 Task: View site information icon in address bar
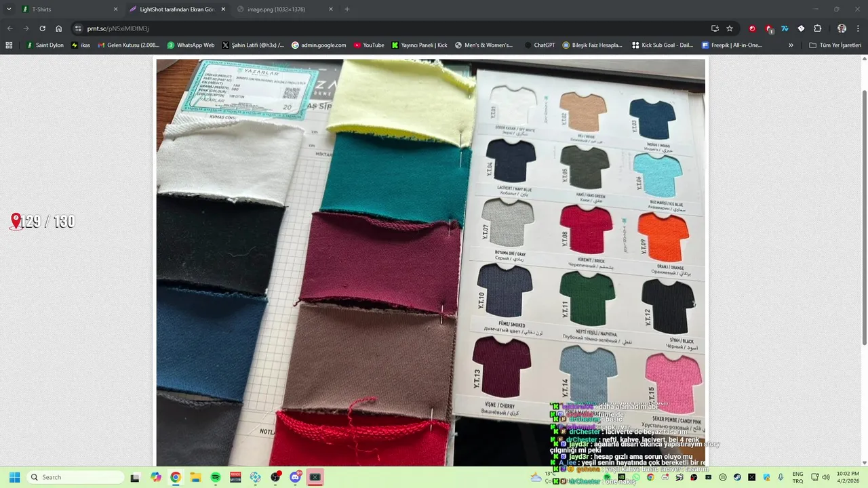click(x=78, y=28)
